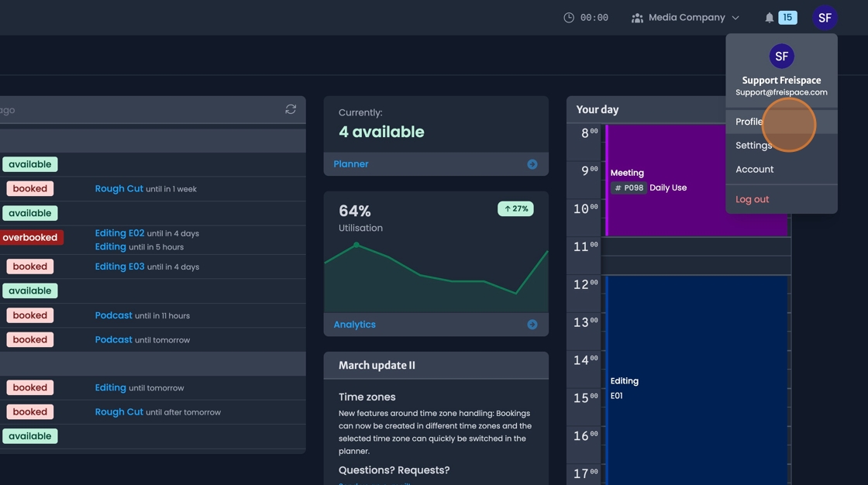
Task: Click the refresh icon in the search bar
Action: pyautogui.click(x=291, y=109)
